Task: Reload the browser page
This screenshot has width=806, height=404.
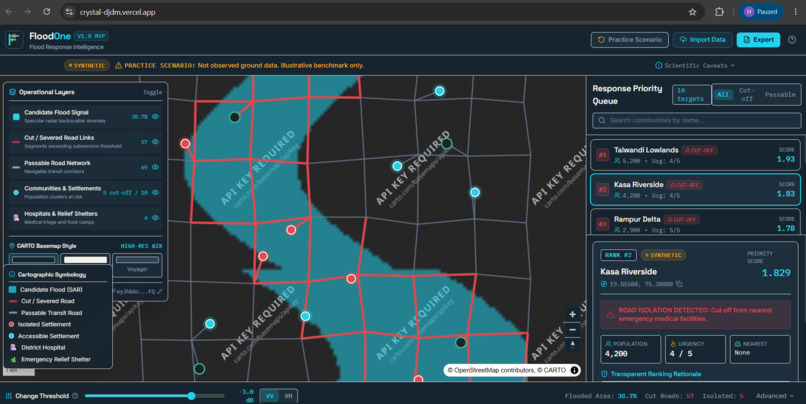Action: 46,12
